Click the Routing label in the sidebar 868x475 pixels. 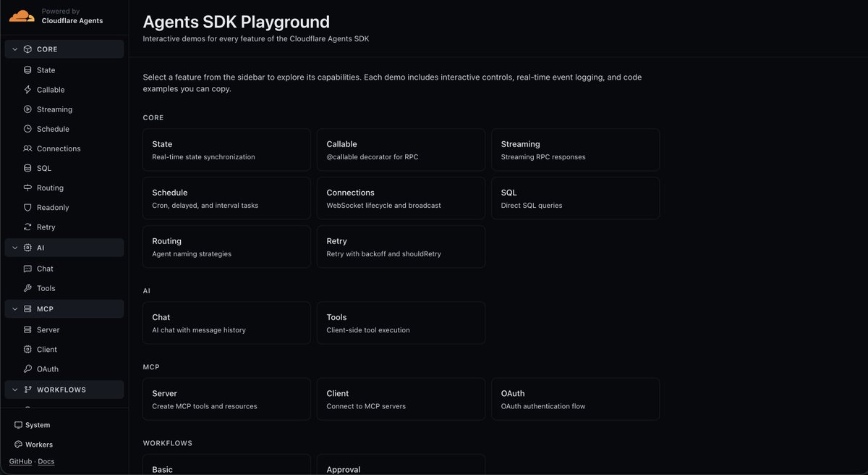[50, 188]
